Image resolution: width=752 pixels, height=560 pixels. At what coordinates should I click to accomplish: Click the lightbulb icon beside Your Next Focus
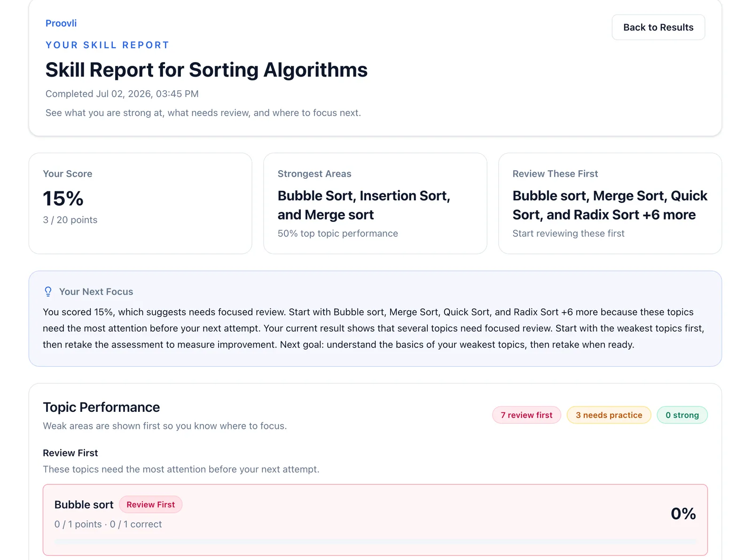tap(48, 292)
